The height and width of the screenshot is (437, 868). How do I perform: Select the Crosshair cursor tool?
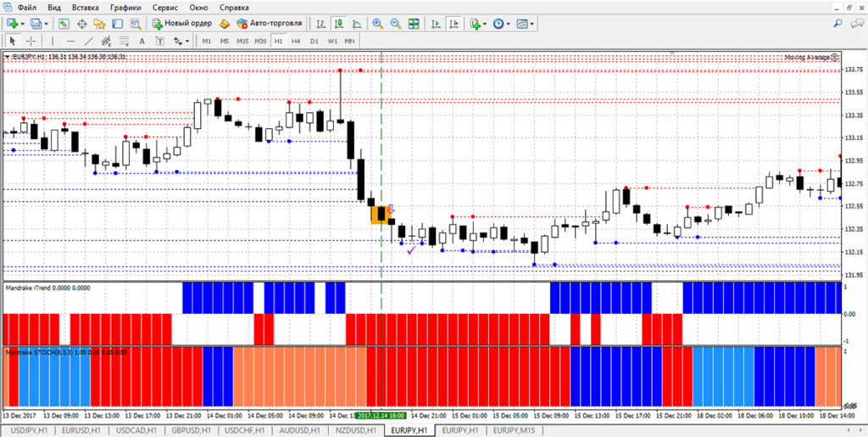coord(31,41)
